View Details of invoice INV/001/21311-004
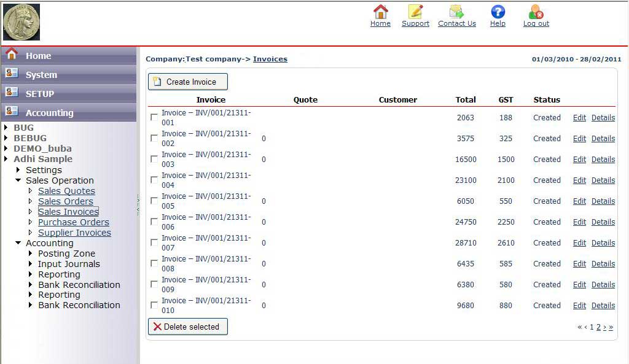 (603, 180)
